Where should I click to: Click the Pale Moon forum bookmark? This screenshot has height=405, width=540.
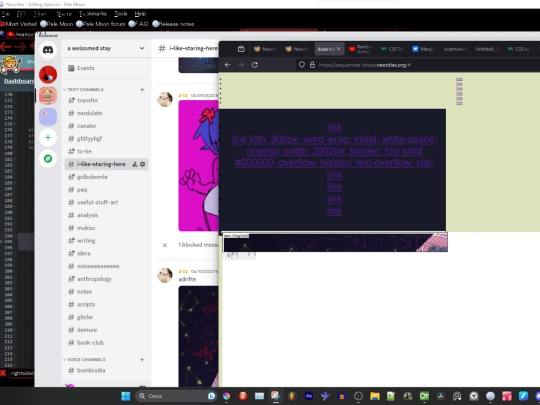100,24
